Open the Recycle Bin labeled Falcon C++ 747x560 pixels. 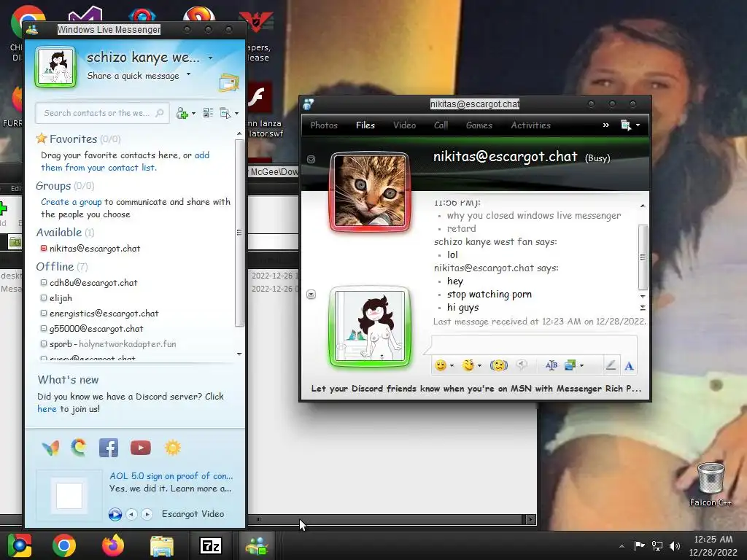click(x=711, y=484)
